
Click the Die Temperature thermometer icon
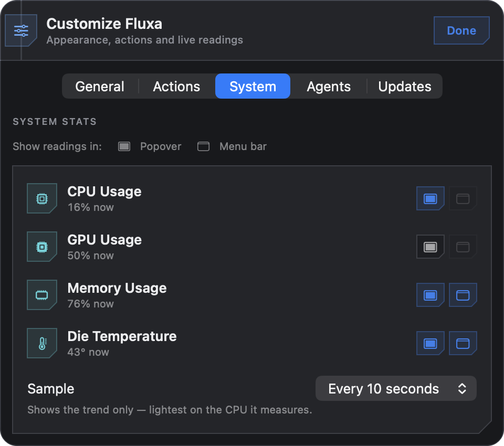(x=42, y=343)
